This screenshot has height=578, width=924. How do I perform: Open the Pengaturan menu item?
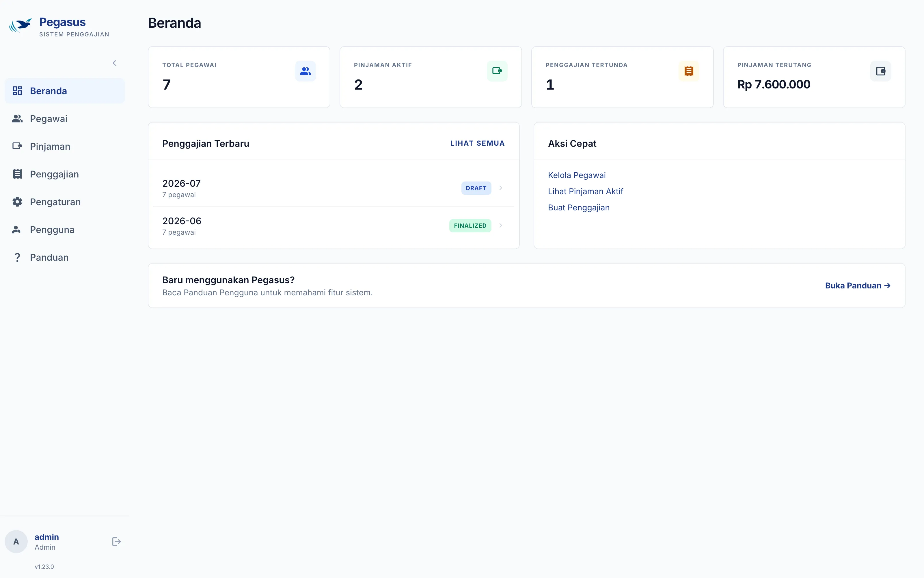tap(64, 202)
